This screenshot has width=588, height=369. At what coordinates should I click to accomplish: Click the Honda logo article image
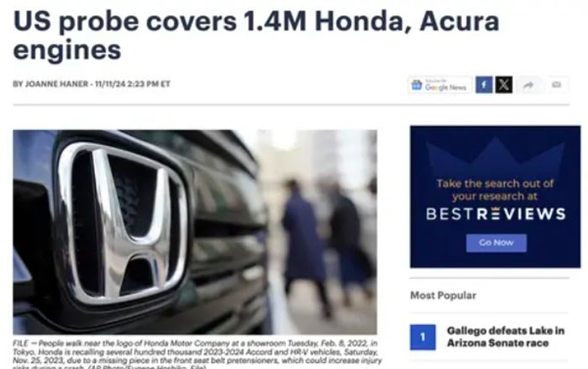click(195, 232)
